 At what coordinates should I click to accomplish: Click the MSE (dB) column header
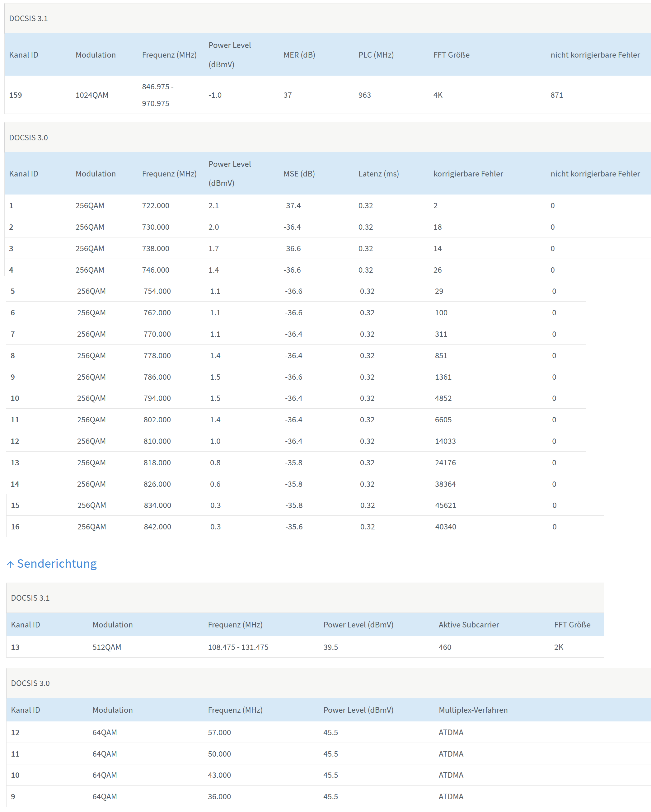tap(299, 174)
